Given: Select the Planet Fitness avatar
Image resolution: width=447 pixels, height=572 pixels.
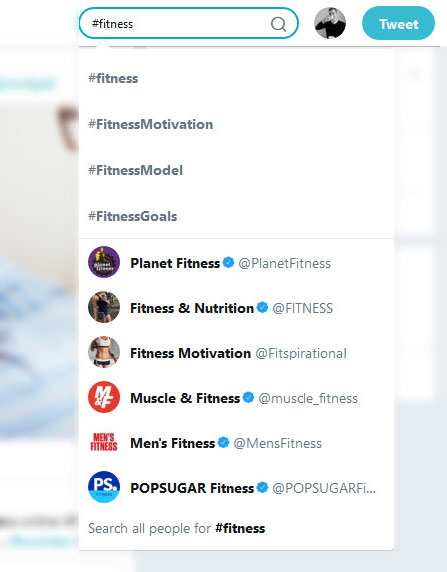Looking at the screenshot, I should pos(104,262).
